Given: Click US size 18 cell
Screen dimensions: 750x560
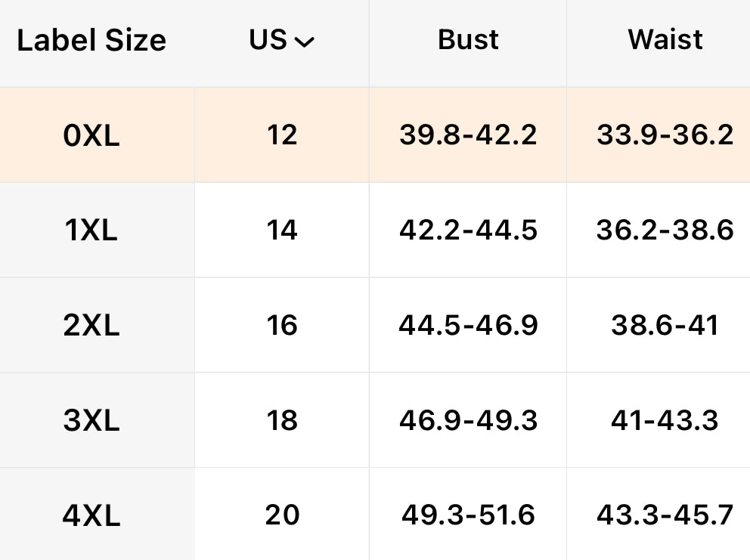Looking at the screenshot, I should [282, 421].
